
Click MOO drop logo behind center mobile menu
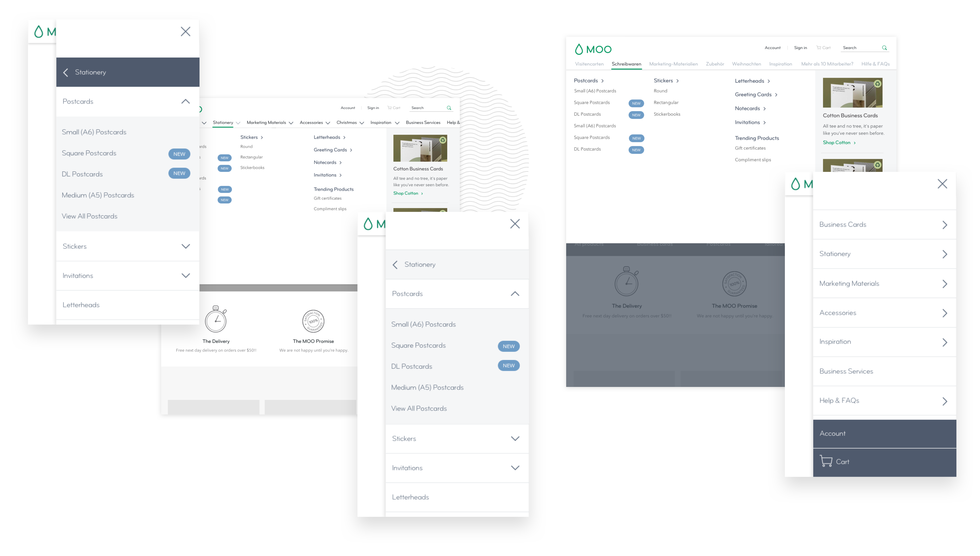click(x=368, y=224)
